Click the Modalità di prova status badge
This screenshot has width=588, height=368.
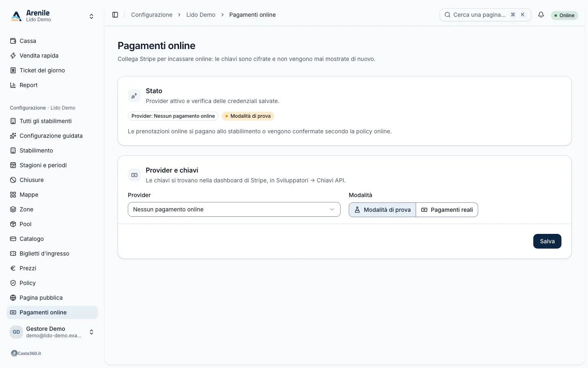tap(248, 116)
